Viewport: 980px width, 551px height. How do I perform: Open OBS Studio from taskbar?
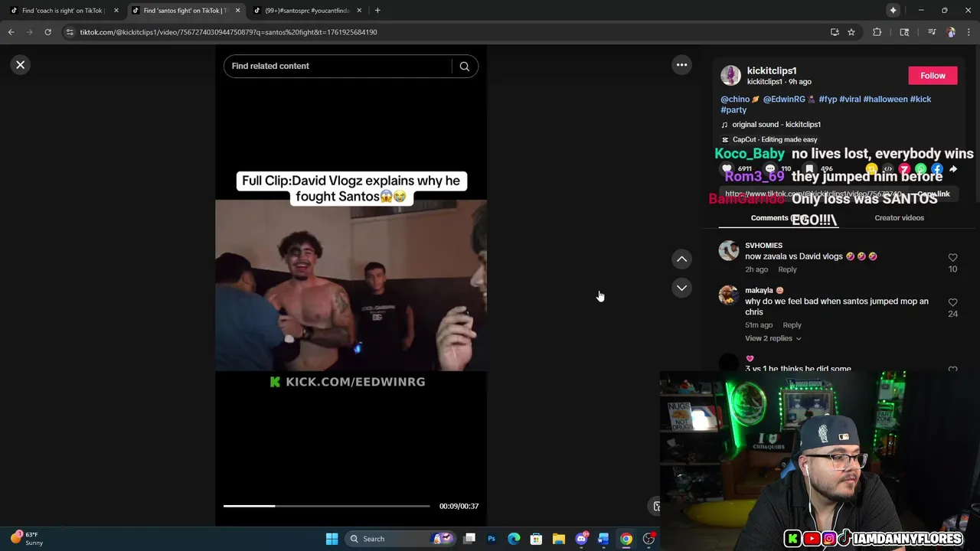tap(648, 539)
